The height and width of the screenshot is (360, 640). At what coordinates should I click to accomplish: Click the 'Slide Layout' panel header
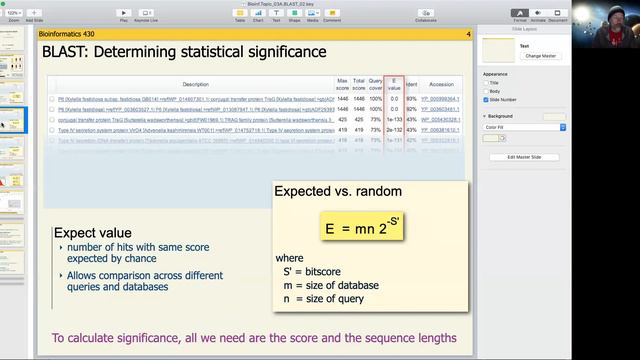pyautogui.click(x=524, y=29)
